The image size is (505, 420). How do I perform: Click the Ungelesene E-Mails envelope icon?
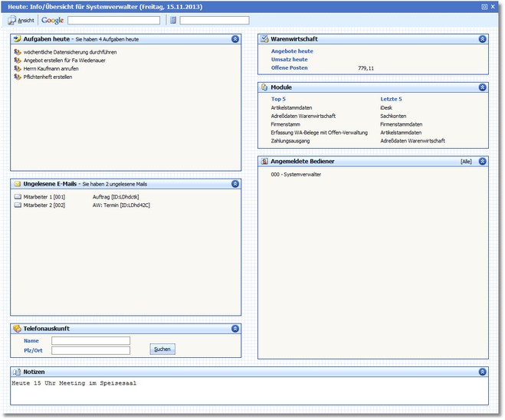tap(17, 184)
